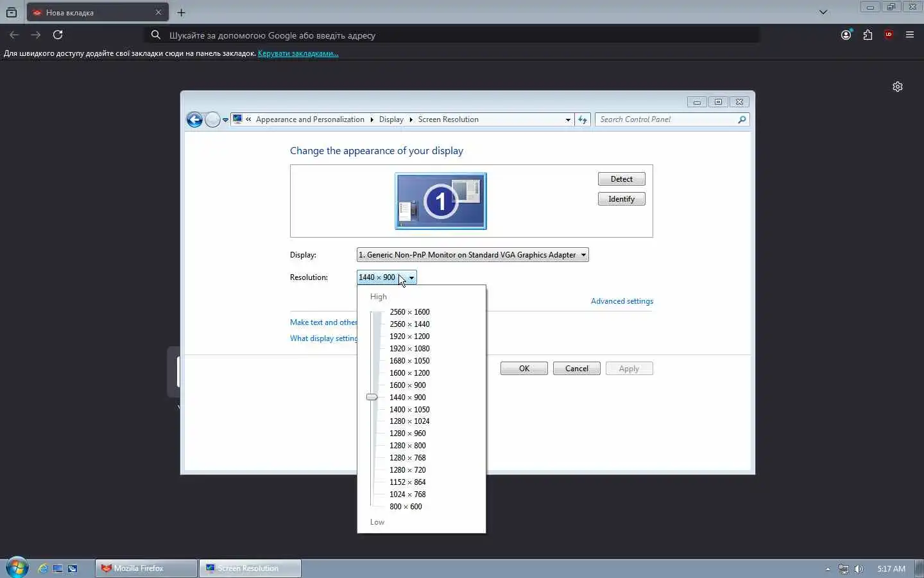Open the network tray icon
924x578 pixels.
pyautogui.click(x=844, y=569)
